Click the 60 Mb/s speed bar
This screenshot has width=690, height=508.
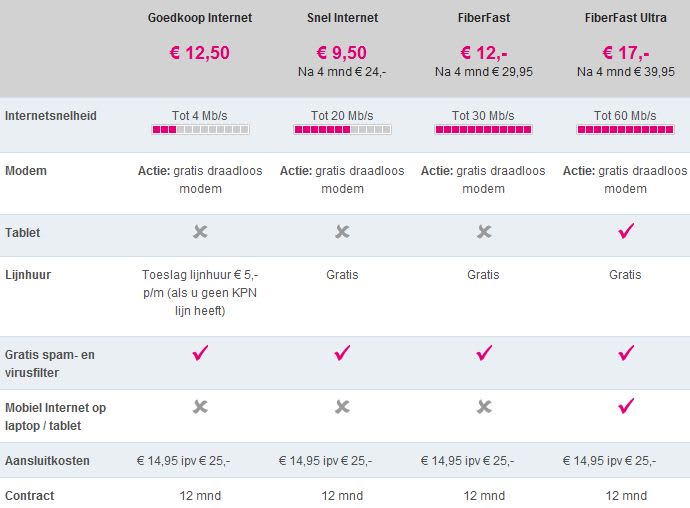[627, 130]
